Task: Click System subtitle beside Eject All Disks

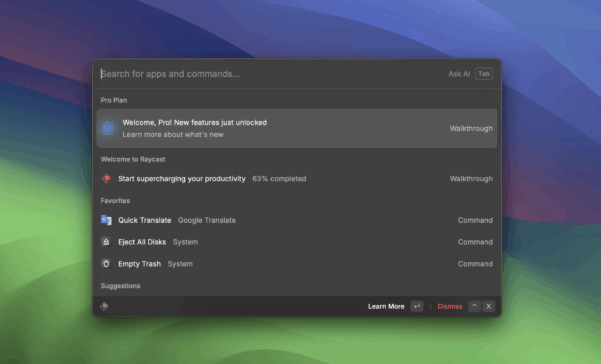Action: pos(185,242)
